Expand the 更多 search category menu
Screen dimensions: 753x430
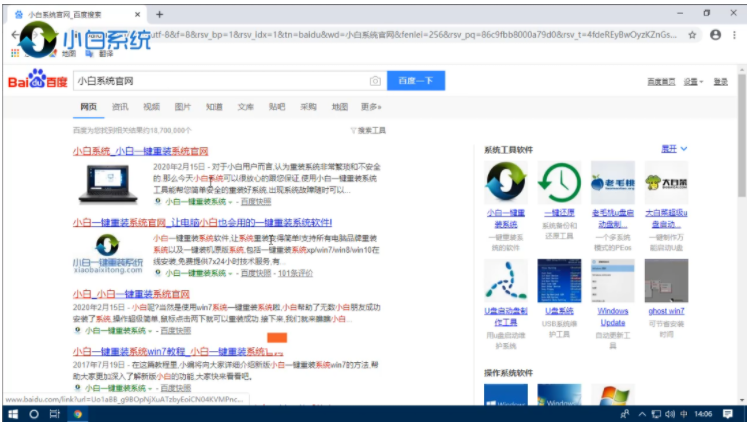pos(371,106)
